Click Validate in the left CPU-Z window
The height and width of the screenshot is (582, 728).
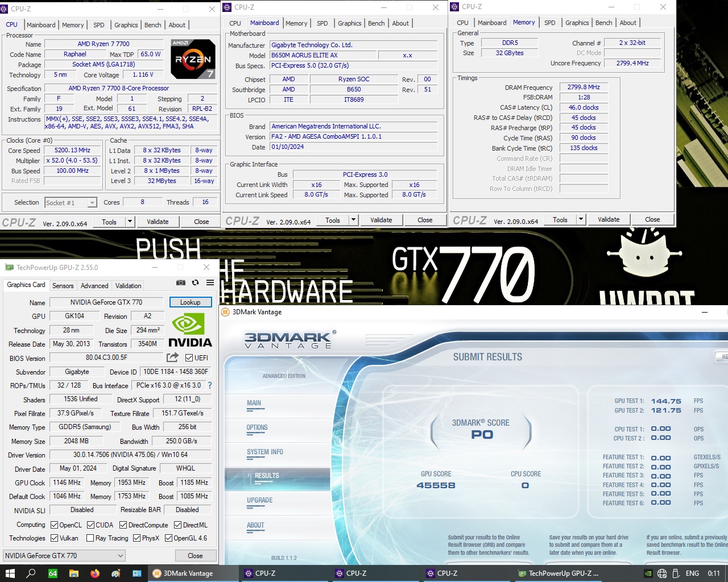(158, 222)
